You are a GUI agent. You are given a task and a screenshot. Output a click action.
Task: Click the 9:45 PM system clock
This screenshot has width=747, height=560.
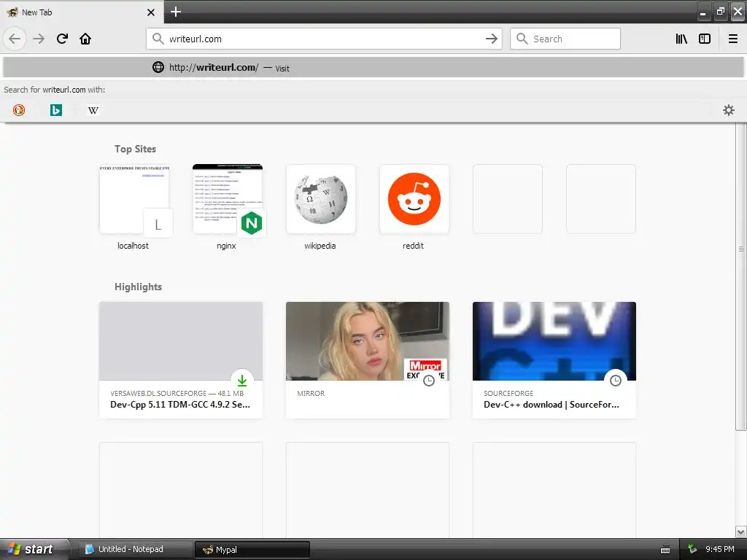click(x=720, y=549)
